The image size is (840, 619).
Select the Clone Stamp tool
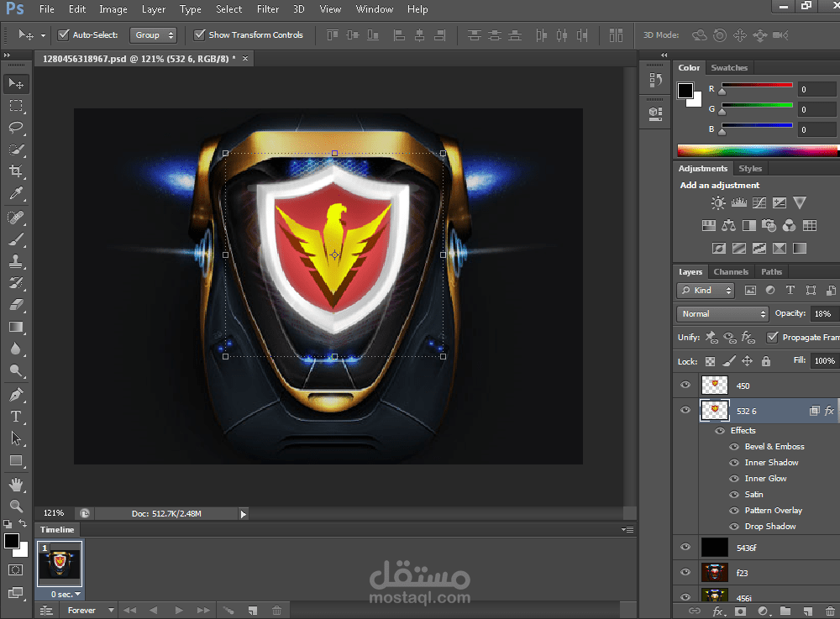coord(16,260)
